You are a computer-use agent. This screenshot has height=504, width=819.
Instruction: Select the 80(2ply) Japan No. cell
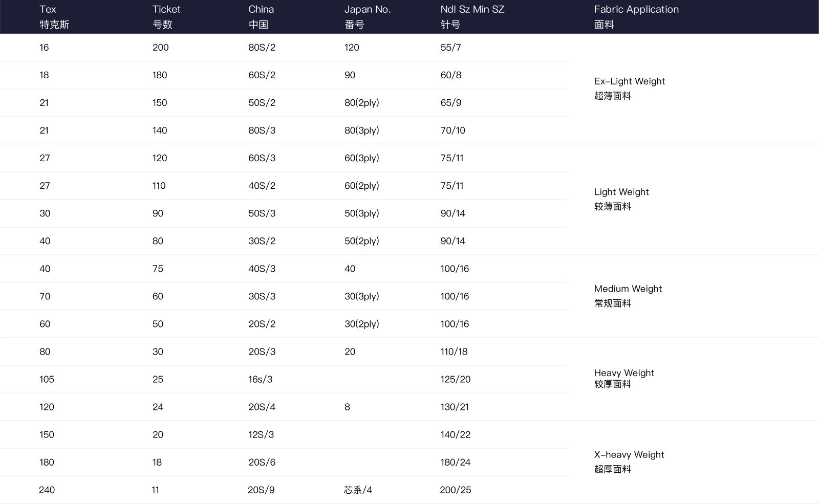click(361, 103)
